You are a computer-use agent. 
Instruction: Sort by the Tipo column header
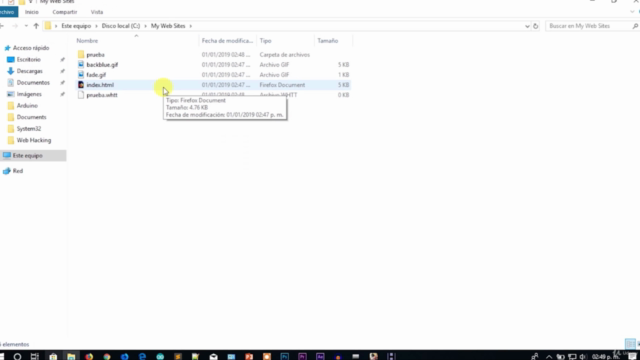(x=265, y=41)
